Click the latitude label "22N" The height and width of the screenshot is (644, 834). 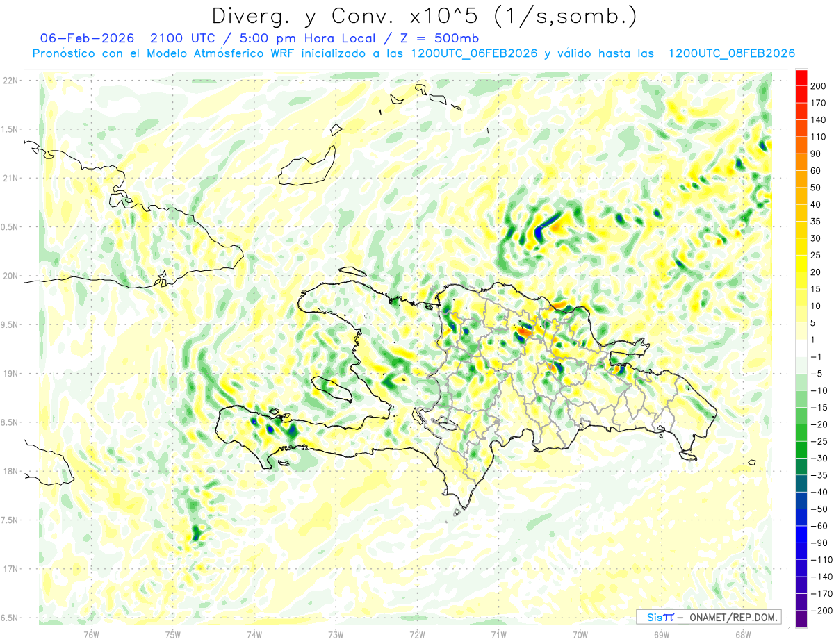tap(10, 81)
